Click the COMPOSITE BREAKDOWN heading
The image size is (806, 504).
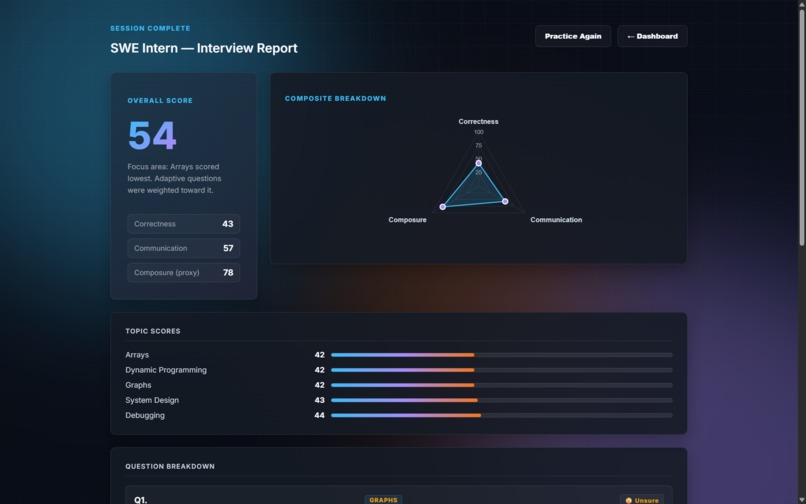click(x=336, y=99)
